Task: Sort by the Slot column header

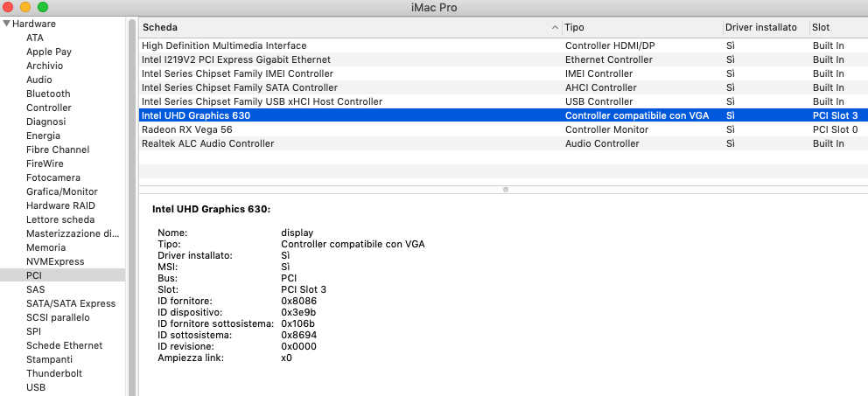Action: click(838, 27)
